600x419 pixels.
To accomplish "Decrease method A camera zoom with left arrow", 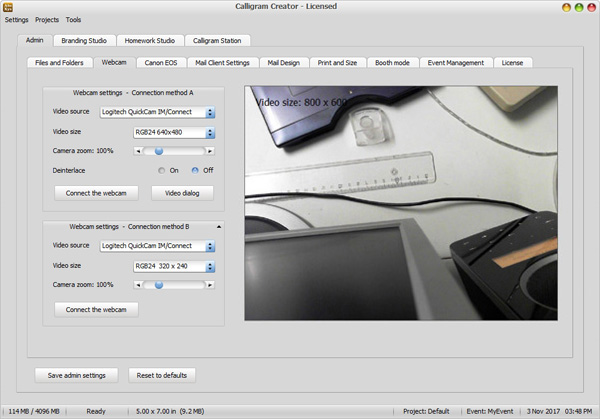I will (138, 151).
